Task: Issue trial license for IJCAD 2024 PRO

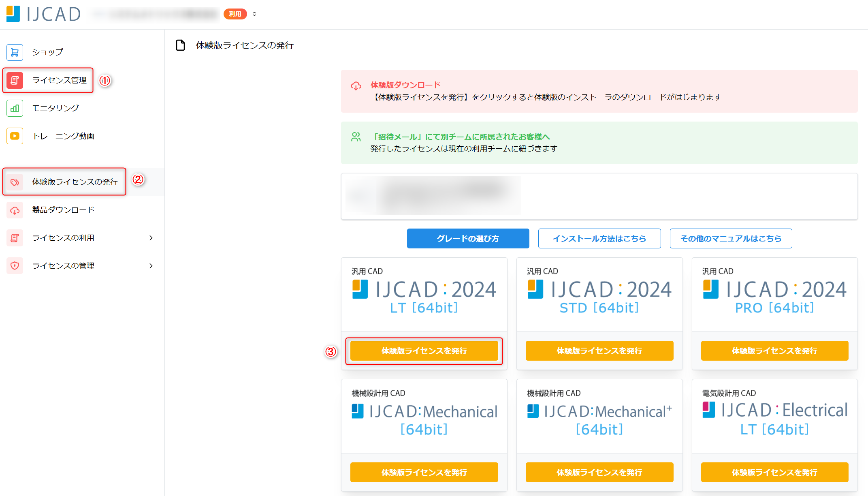Action: point(774,351)
